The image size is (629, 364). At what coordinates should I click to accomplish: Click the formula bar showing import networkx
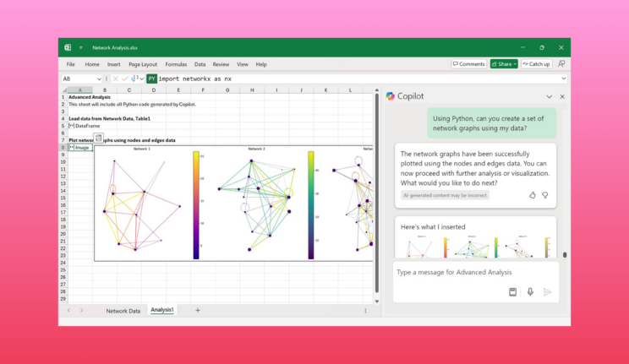click(x=357, y=79)
